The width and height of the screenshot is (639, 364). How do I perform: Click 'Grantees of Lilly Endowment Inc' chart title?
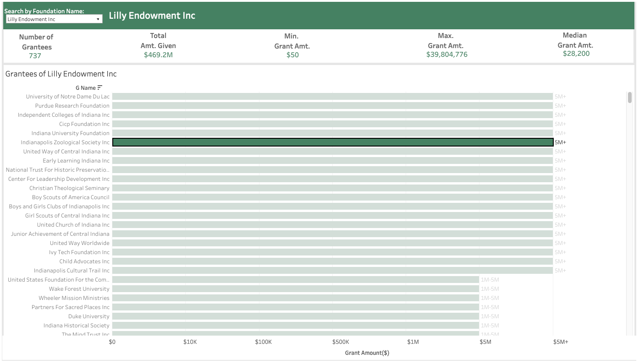tap(61, 74)
